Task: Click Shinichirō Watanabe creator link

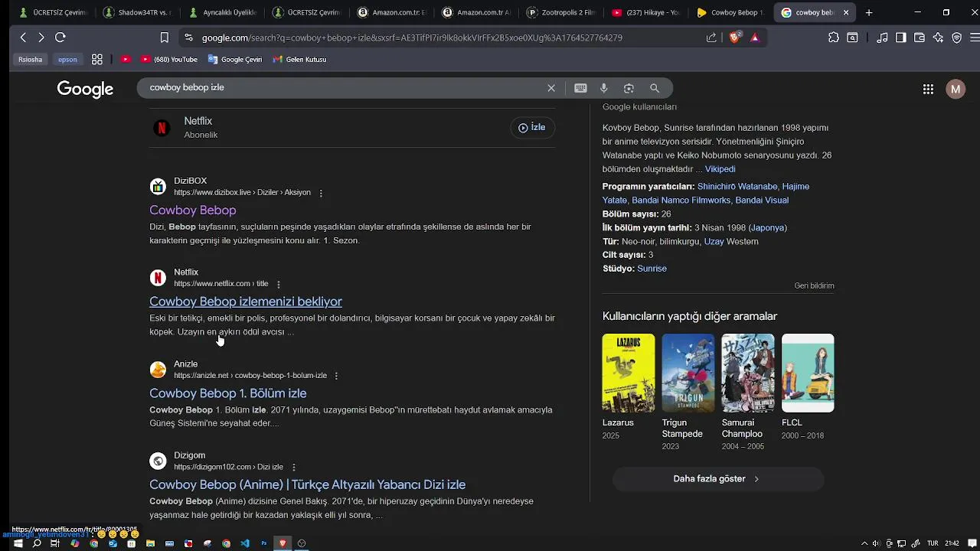Action: click(737, 187)
